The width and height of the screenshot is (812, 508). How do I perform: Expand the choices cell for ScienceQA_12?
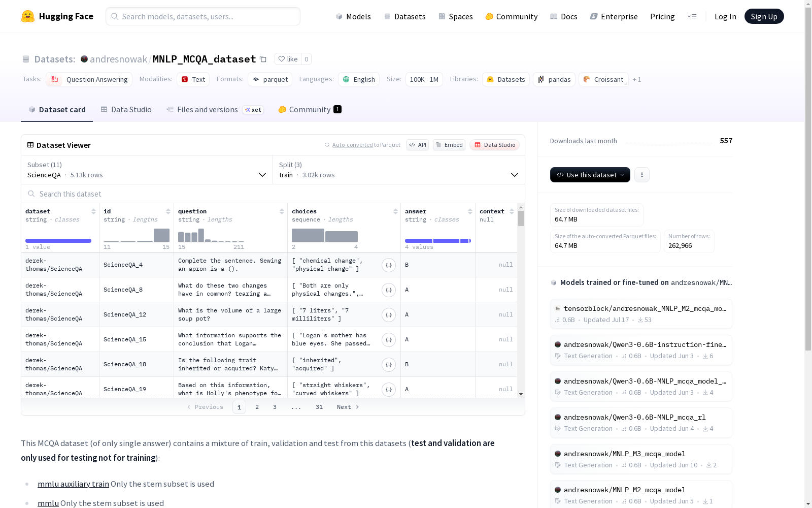click(389, 314)
